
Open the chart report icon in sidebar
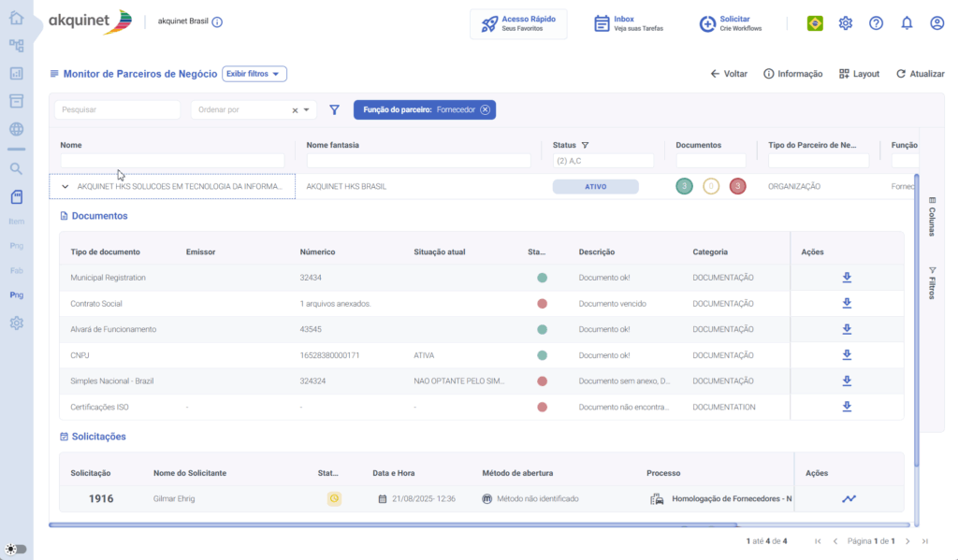[x=17, y=73]
